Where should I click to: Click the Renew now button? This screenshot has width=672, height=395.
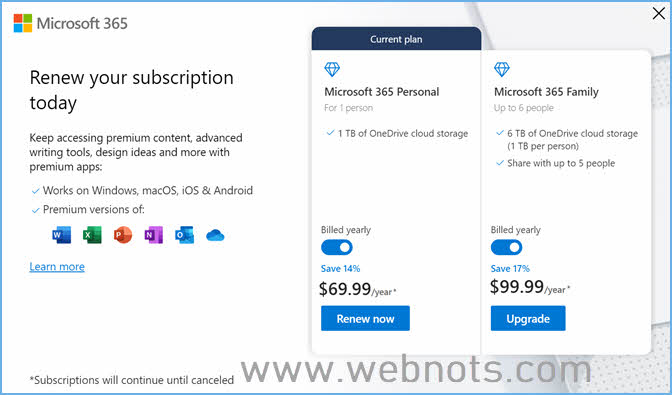click(x=365, y=318)
